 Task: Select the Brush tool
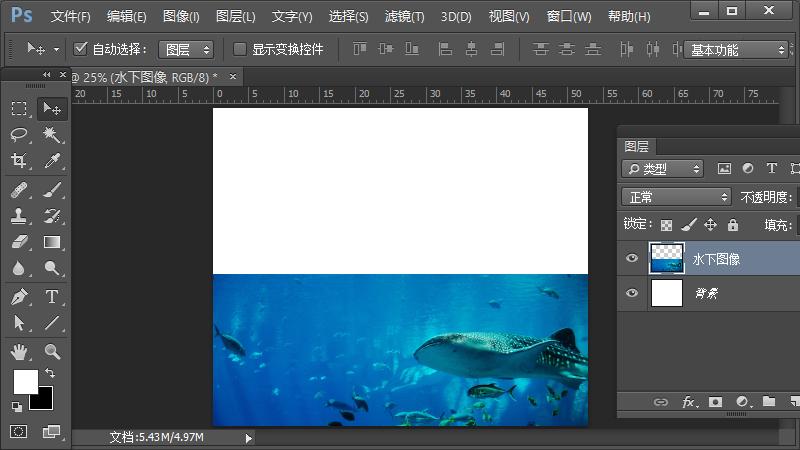coord(52,190)
